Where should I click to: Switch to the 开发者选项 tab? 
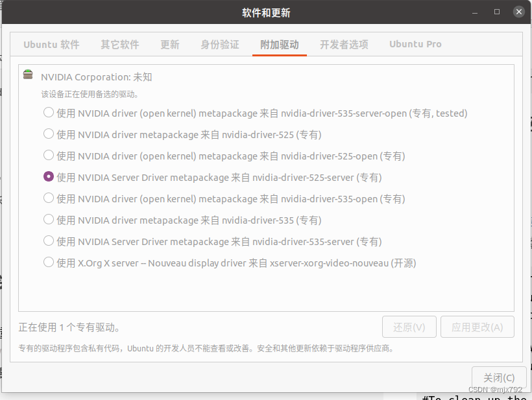[344, 44]
